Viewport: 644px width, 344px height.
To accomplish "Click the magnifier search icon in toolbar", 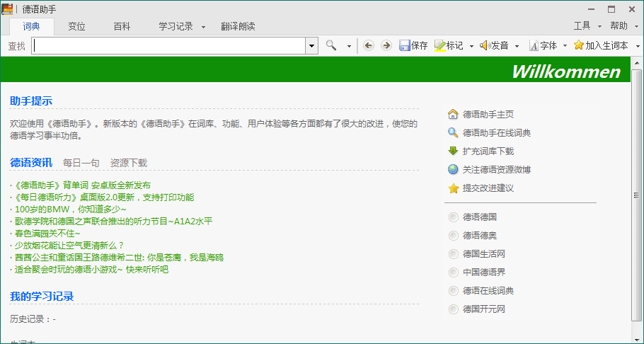I will pos(331,45).
